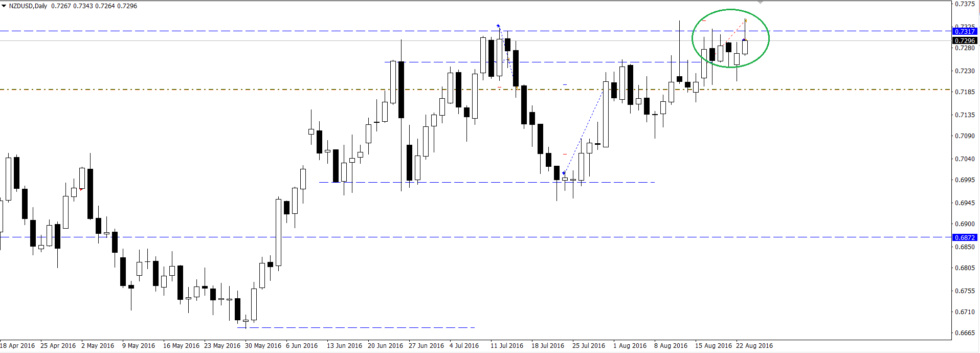
Task: Click the 0.6900 price axis label
Action: point(965,224)
